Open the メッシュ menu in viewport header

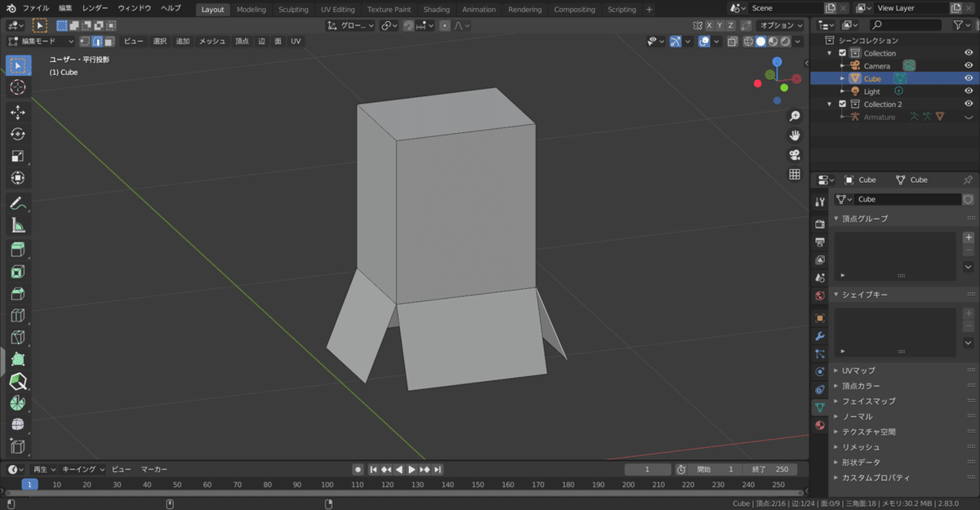tap(212, 41)
